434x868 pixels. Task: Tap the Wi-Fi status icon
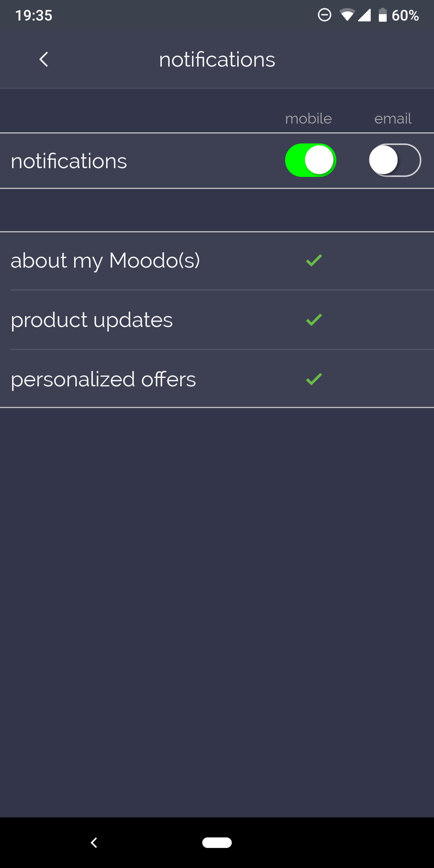coord(348,15)
